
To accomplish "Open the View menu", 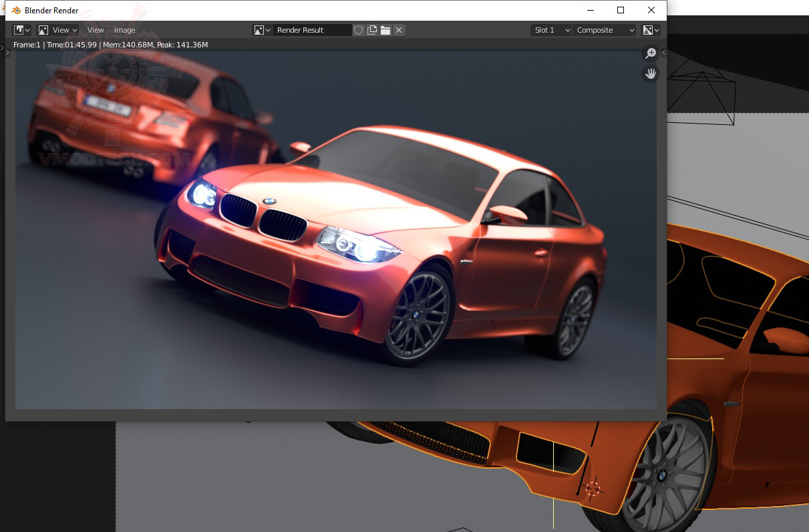I will point(96,30).
